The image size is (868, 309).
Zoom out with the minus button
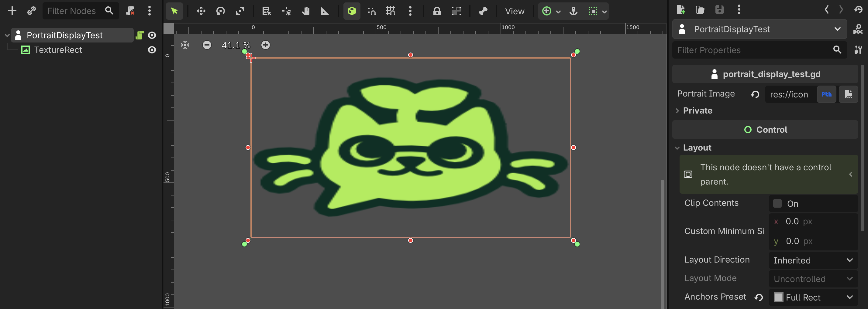click(207, 45)
